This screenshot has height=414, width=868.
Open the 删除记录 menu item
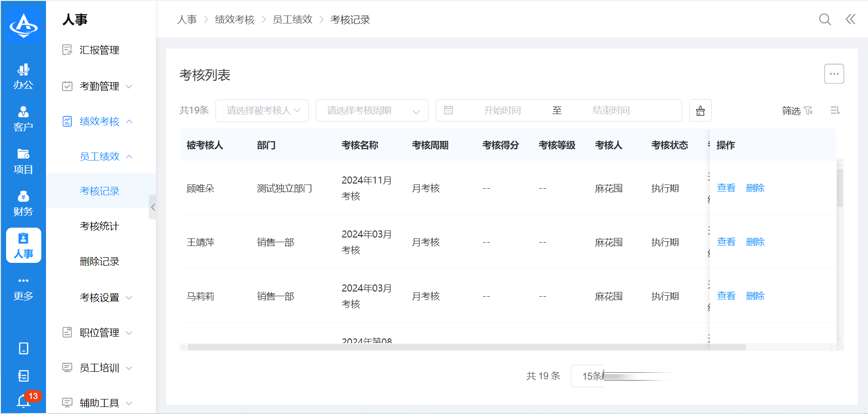[100, 261]
